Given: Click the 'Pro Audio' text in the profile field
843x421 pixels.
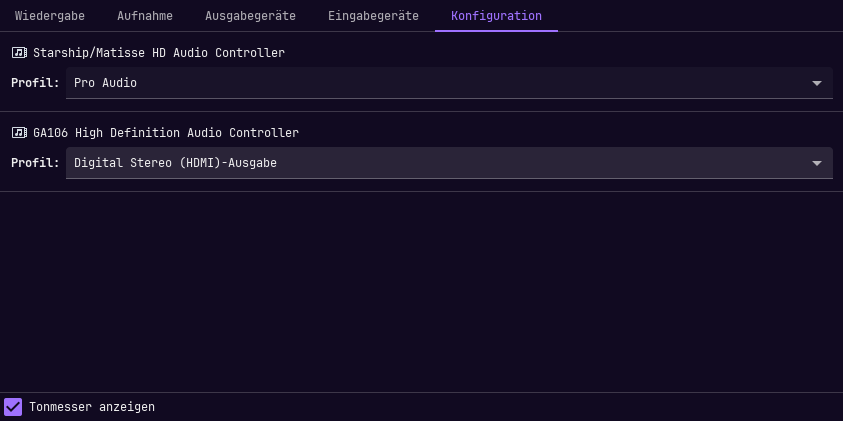Looking at the screenshot, I should click(x=105, y=83).
